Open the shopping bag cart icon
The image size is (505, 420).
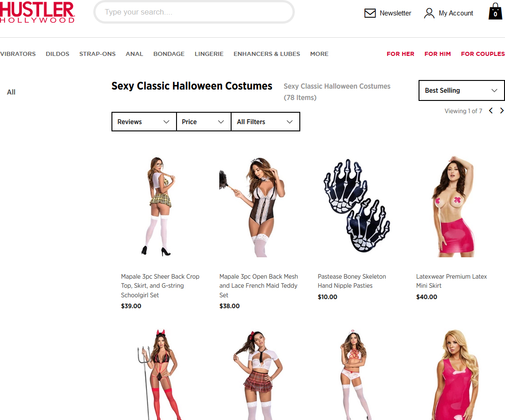[495, 11]
